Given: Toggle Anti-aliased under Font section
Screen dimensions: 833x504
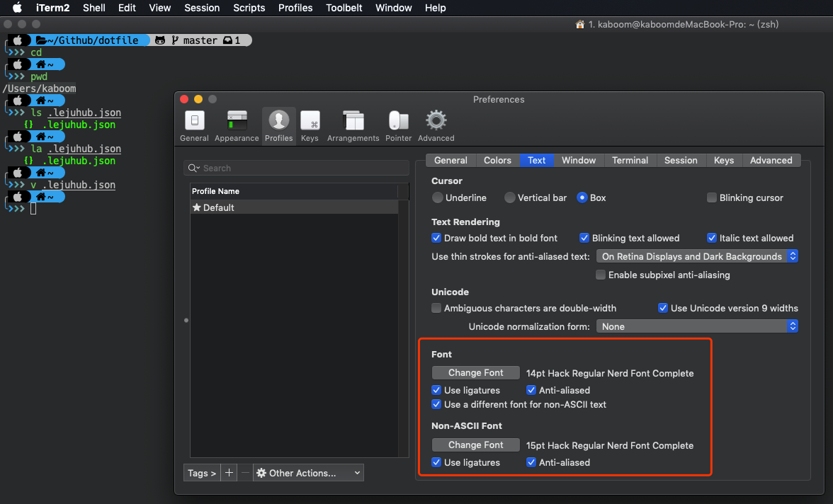Looking at the screenshot, I should (x=531, y=390).
